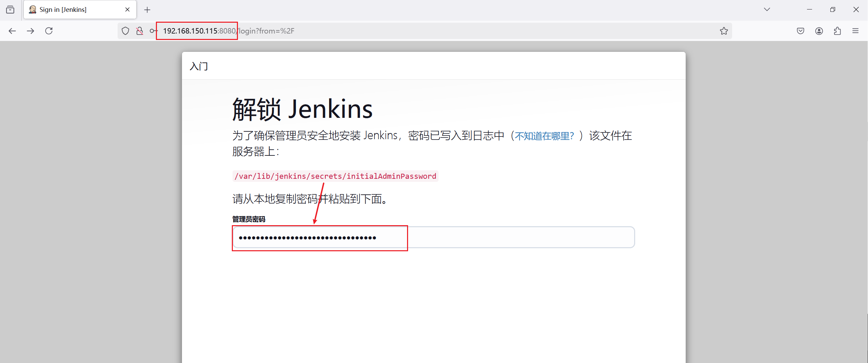This screenshot has width=868, height=363.
Task: Click the 管理员密码 password field
Action: [x=433, y=237]
